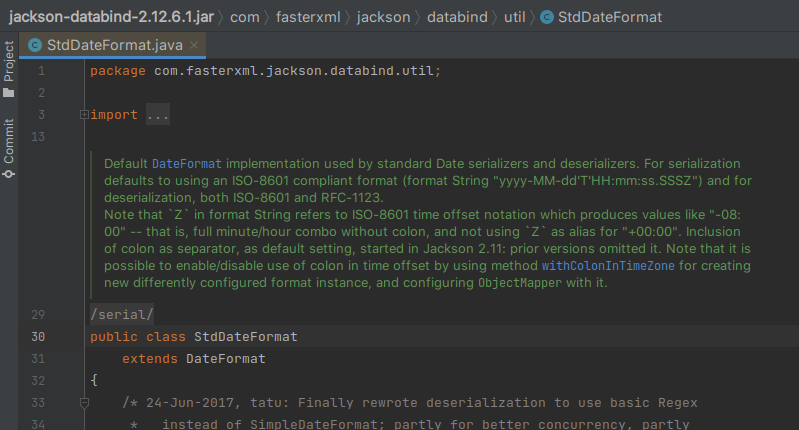799x430 pixels.
Task: Click StdDateFormat class name on line 30
Action: click(x=246, y=337)
